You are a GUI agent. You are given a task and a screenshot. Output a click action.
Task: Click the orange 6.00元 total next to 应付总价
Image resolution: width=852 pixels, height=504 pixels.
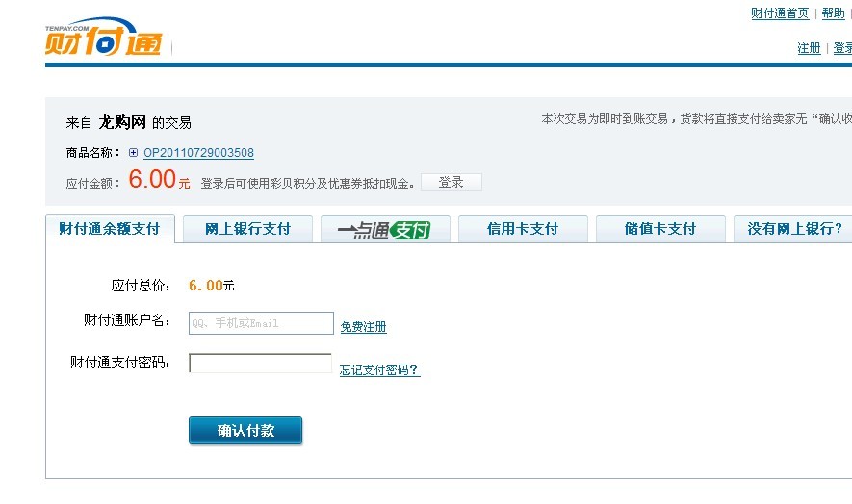click(x=212, y=285)
